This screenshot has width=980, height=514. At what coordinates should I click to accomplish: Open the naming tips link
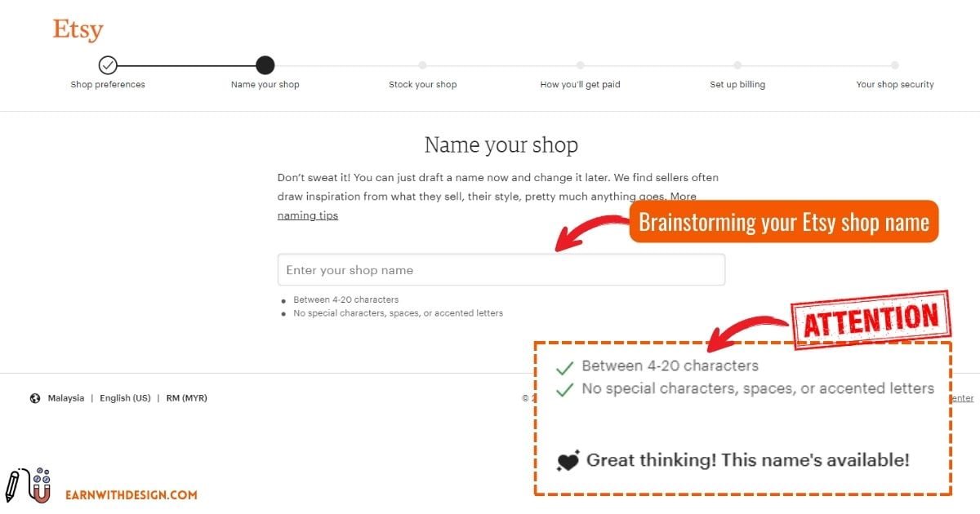pos(307,215)
